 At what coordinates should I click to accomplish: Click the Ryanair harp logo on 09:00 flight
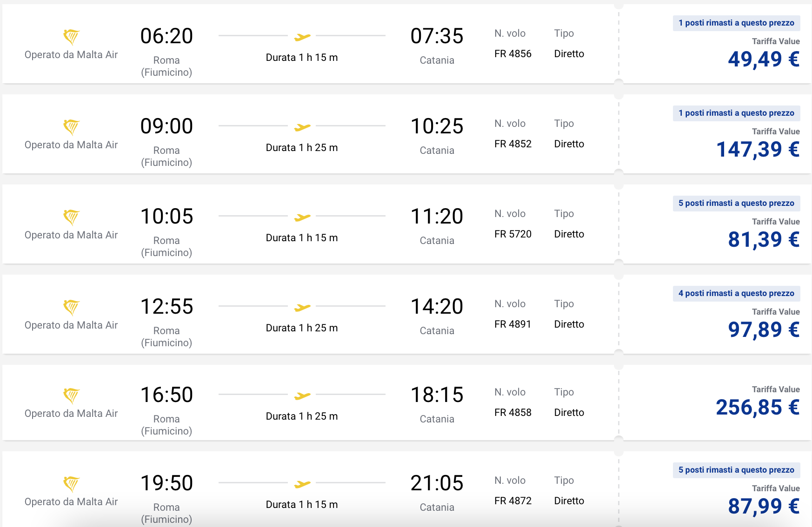[x=71, y=126]
